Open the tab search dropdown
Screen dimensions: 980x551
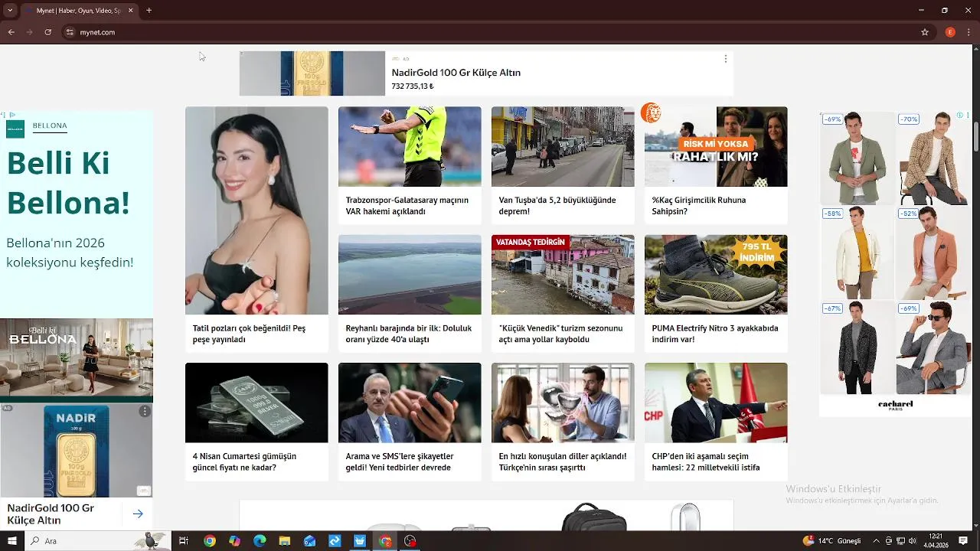tap(10, 11)
